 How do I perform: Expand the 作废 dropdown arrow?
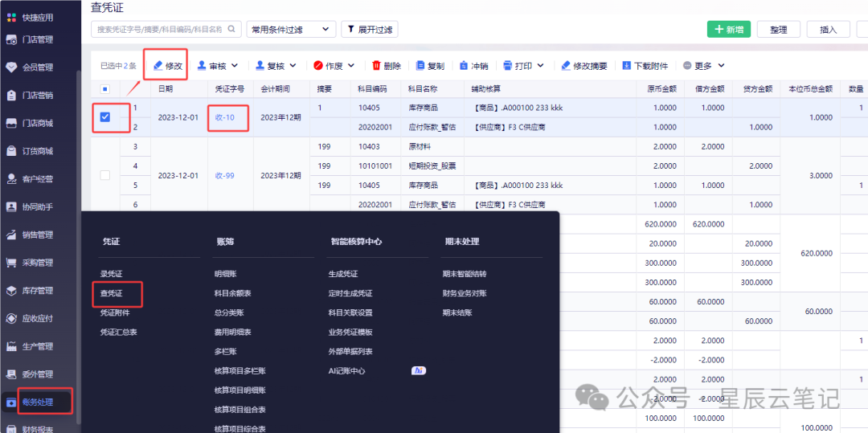click(351, 66)
